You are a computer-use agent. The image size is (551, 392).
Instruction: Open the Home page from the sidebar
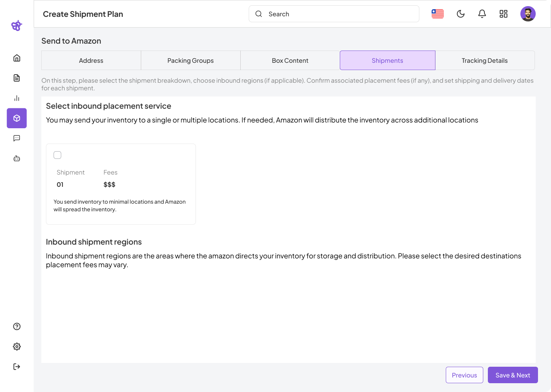coord(17,58)
